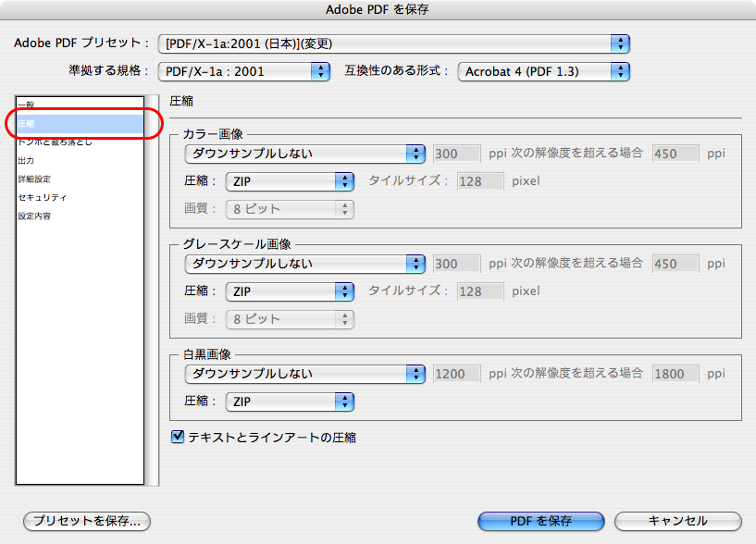
Task: Click グレースケール画像 450 ppi threshold field
Action: 675,264
